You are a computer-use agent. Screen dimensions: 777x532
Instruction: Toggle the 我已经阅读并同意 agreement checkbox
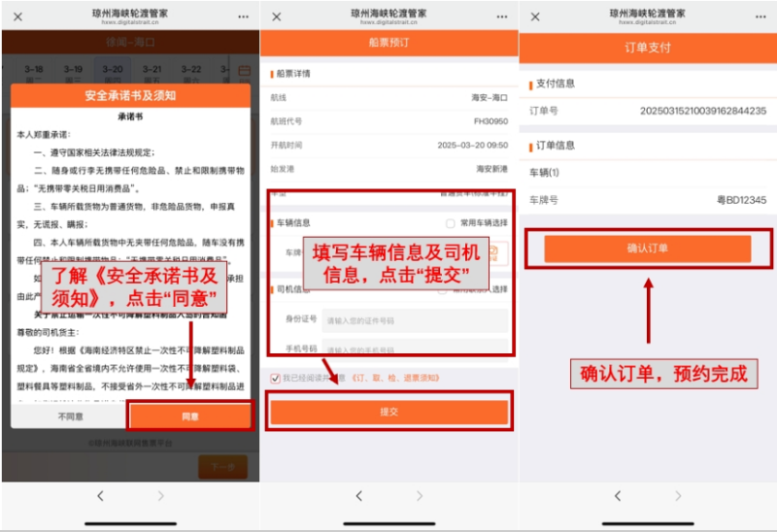275,378
